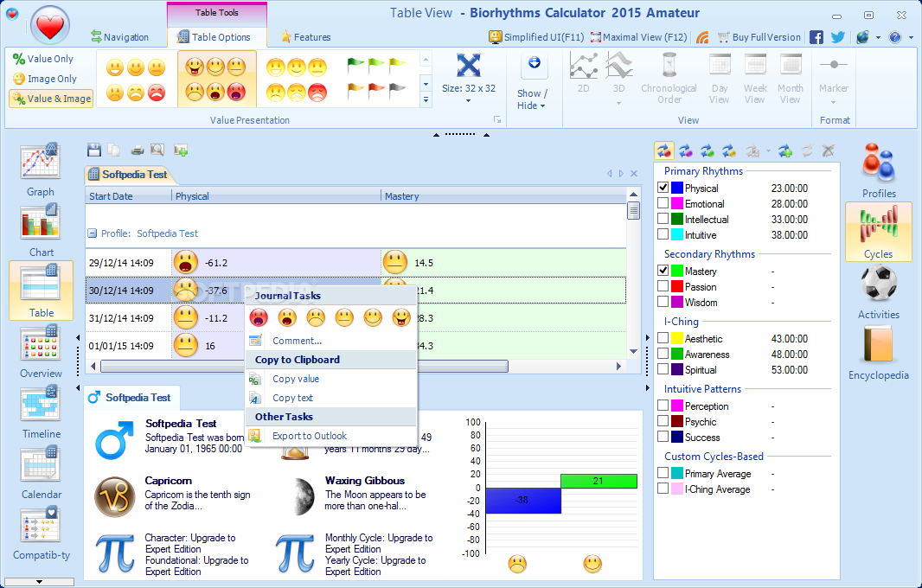Select the red angry face in Journal Tasks
Image resolution: width=922 pixels, height=588 pixels.
pos(259,318)
